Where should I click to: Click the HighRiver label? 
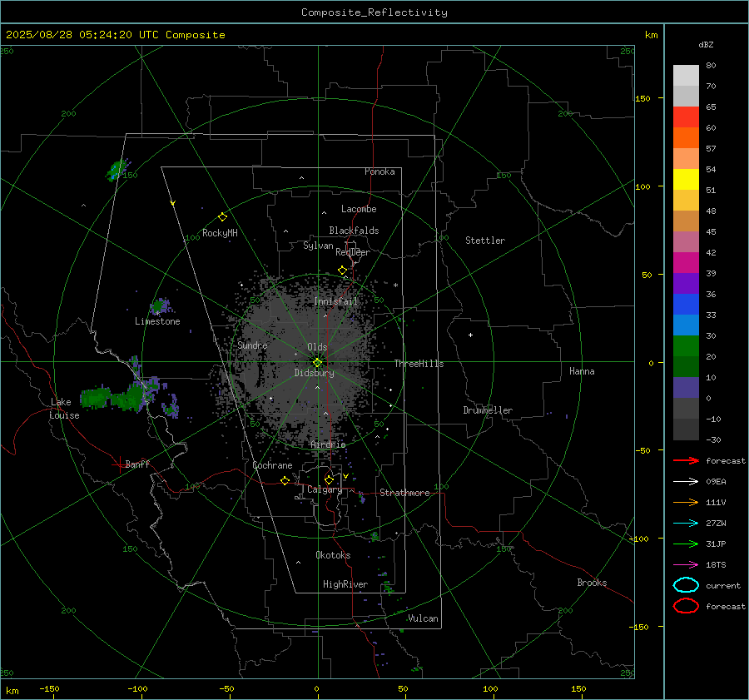(345, 584)
